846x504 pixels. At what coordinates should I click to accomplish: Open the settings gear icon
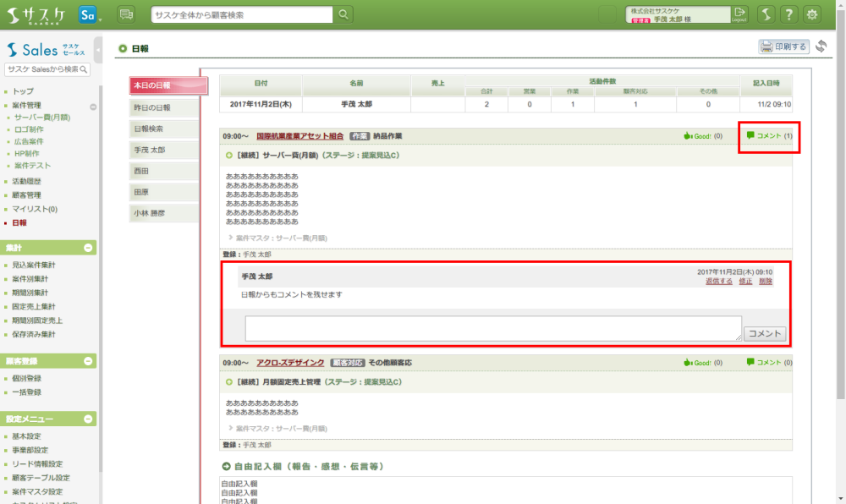click(812, 14)
